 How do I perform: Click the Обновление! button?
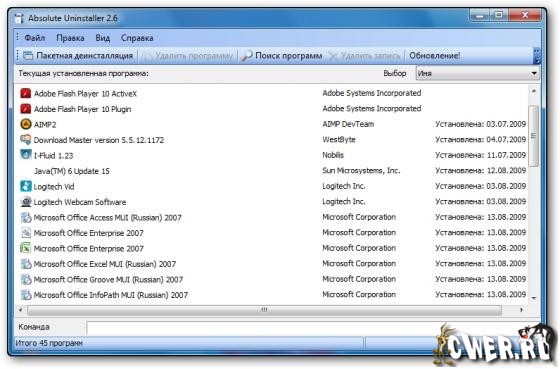(435, 56)
